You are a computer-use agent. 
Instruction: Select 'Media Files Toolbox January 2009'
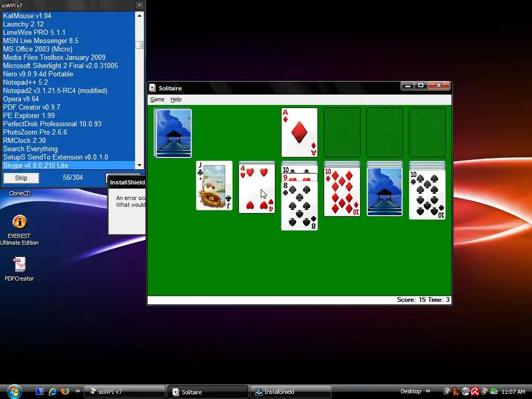point(69,57)
